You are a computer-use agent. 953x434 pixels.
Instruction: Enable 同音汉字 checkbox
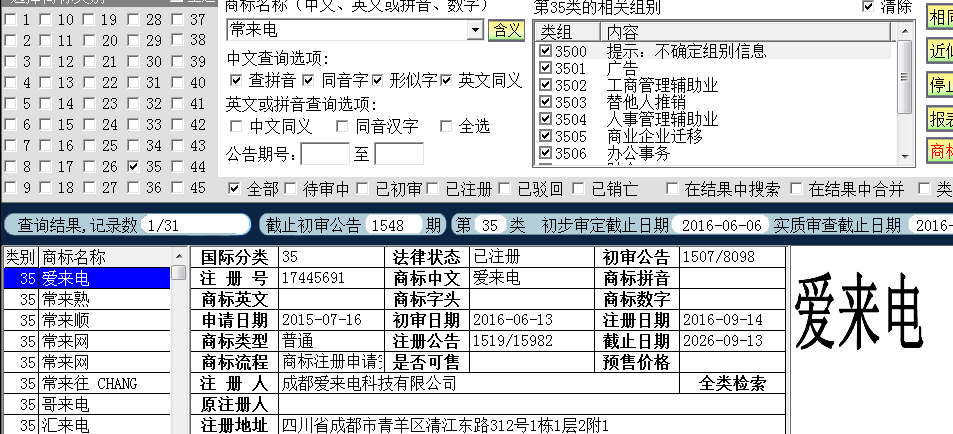pyautogui.click(x=342, y=126)
